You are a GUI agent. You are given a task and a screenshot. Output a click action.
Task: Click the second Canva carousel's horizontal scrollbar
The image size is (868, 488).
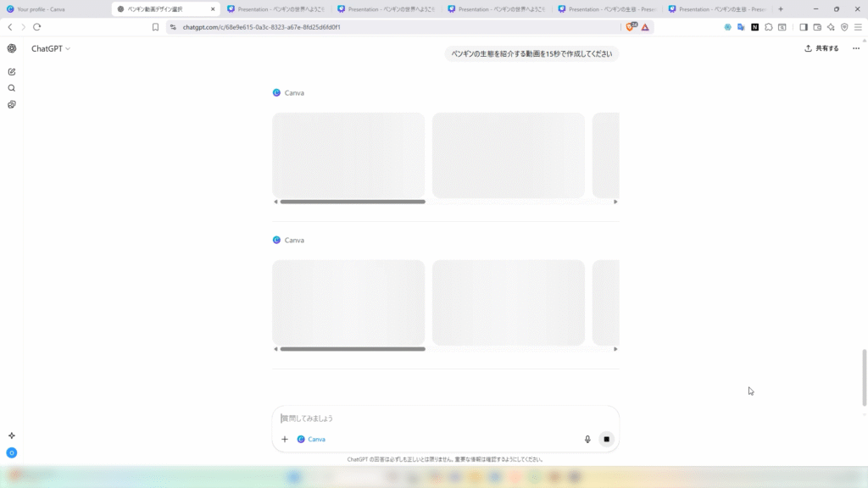(x=353, y=348)
